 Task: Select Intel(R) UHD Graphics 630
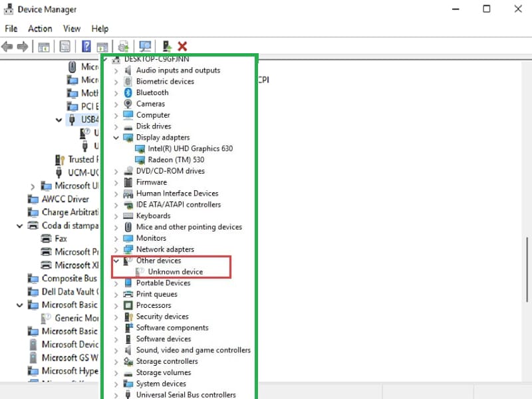[x=190, y=148]
